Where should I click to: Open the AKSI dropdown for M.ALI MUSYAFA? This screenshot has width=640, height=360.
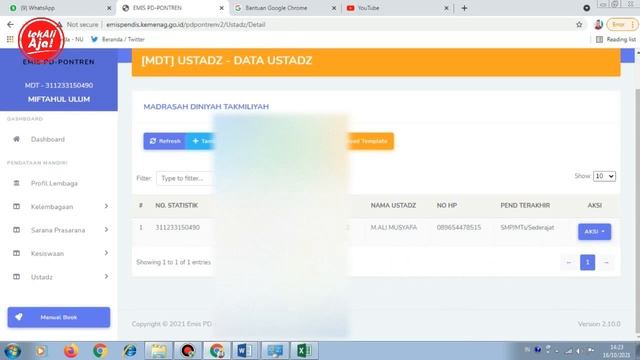[594, 231]
